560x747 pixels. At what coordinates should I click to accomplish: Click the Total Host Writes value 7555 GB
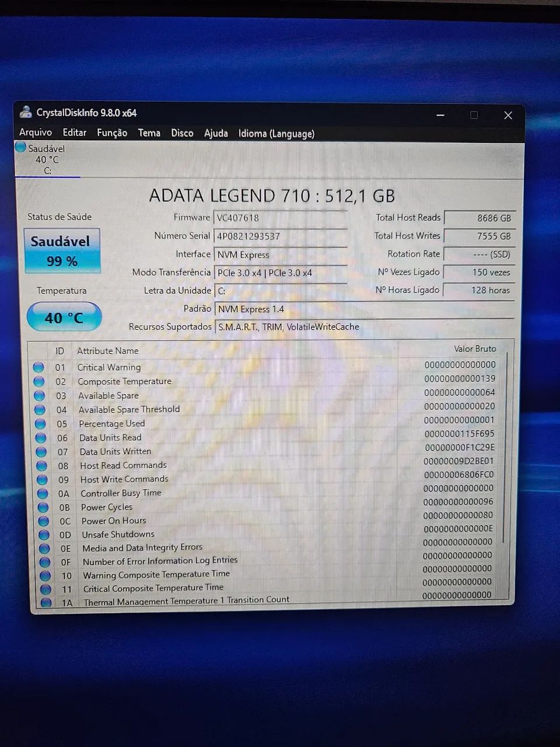click(x=480, y=236)
